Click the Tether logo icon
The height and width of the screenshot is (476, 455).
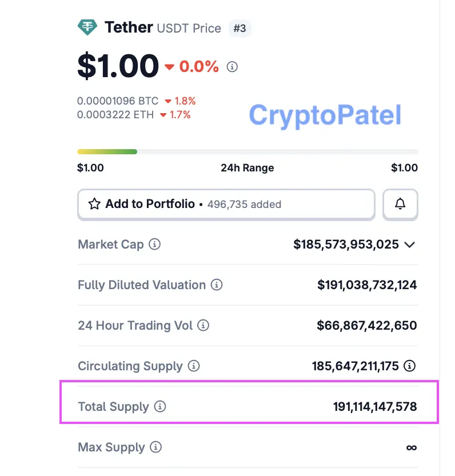[87, 27]
